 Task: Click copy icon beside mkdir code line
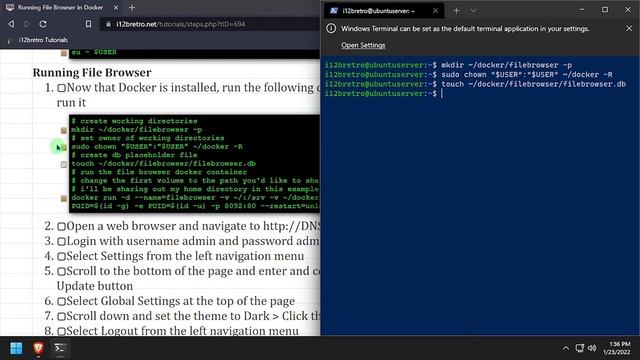click(x=64, y=130)
